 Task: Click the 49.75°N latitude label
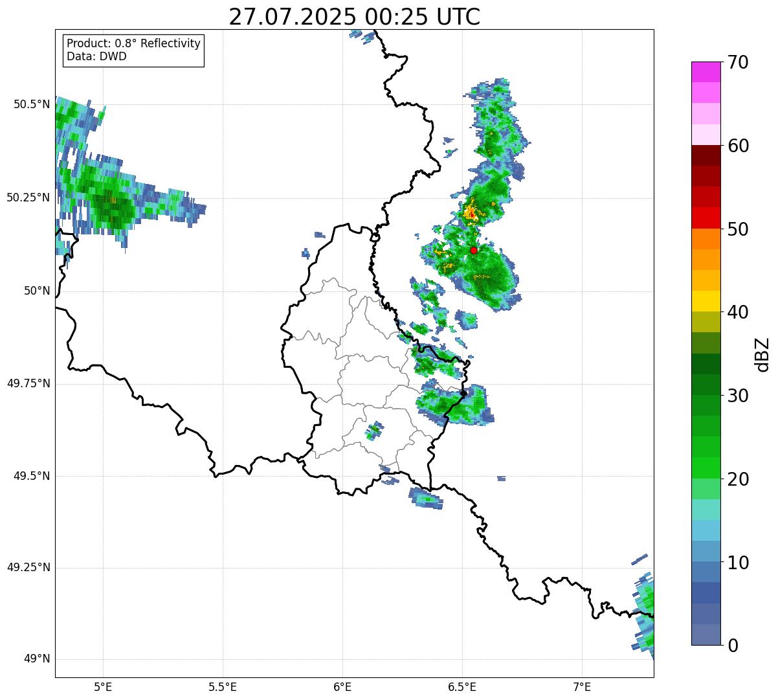pyautogui.click(x=28, y=383)
